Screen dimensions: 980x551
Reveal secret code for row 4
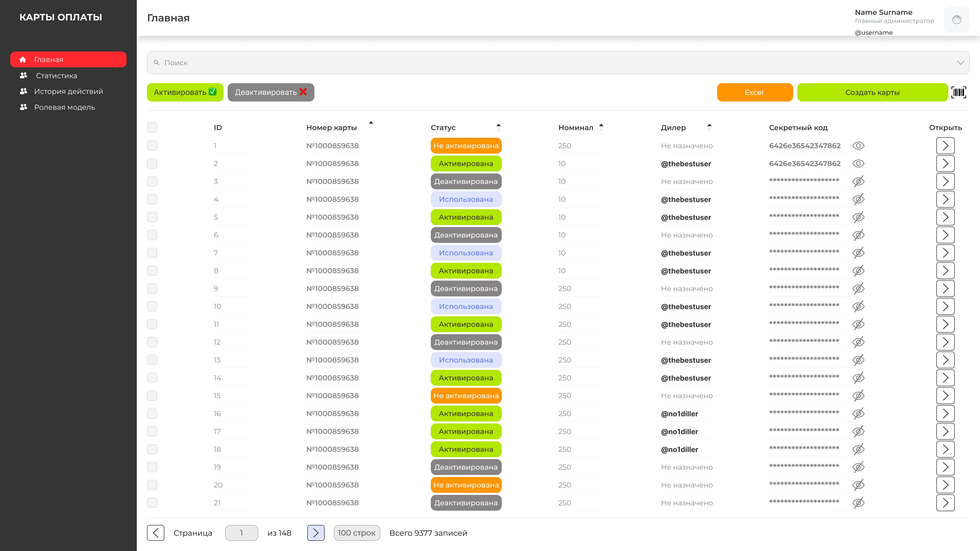click(x=858, y=199)
